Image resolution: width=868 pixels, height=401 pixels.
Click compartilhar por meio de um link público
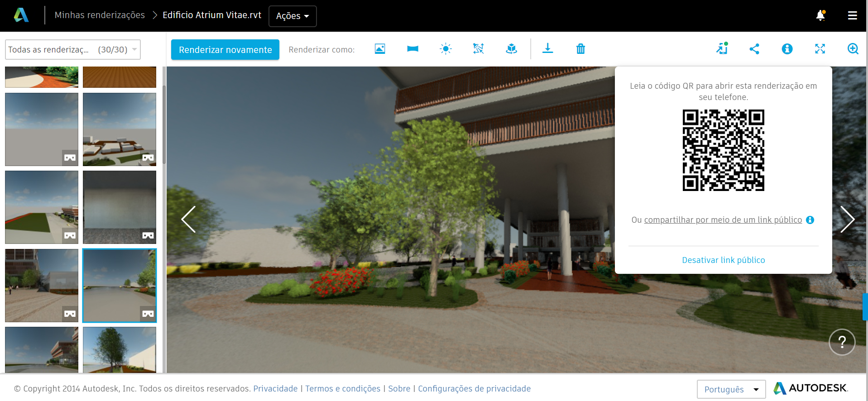tap(723, 220)
